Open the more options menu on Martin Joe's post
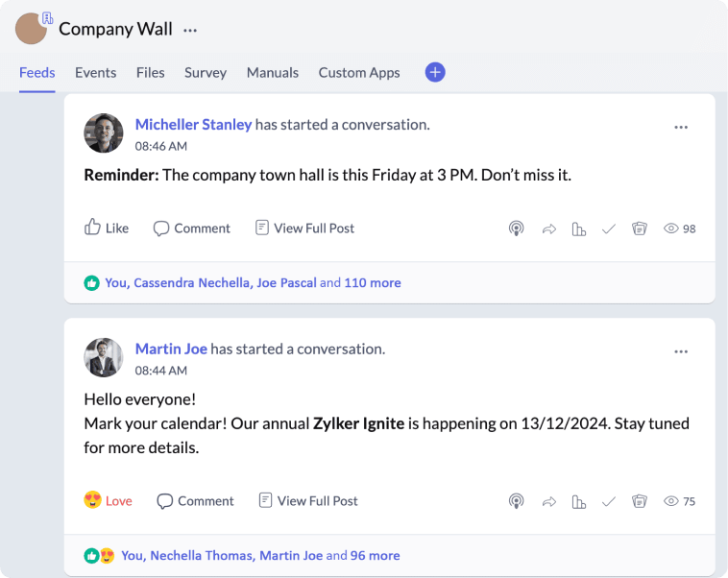The height and width of the screenshot is (578, 728). 681,352
